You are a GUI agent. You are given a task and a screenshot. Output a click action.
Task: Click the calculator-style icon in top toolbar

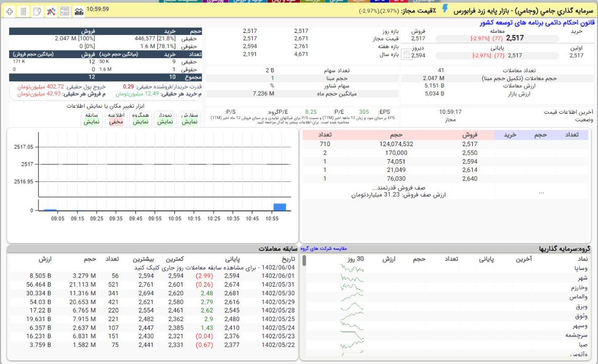point(23,11)
